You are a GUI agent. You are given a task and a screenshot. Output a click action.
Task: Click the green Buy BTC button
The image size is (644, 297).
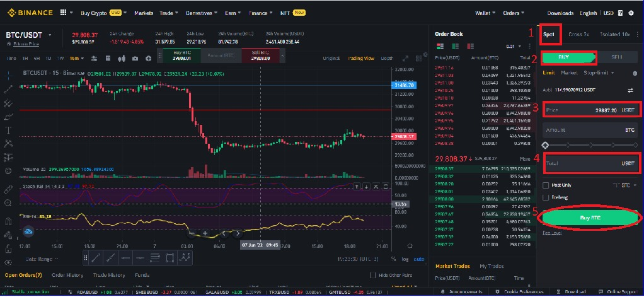[x=590, y=218]
